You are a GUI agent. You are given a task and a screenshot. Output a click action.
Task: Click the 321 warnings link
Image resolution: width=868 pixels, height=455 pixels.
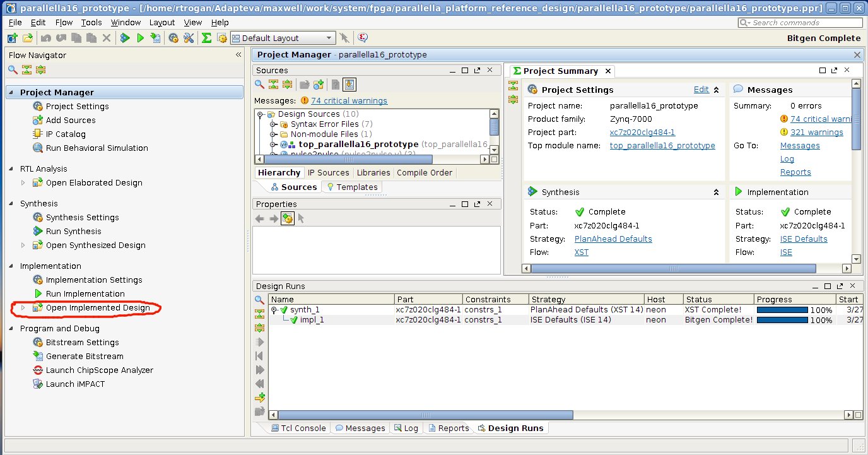(x=816, y=133)
